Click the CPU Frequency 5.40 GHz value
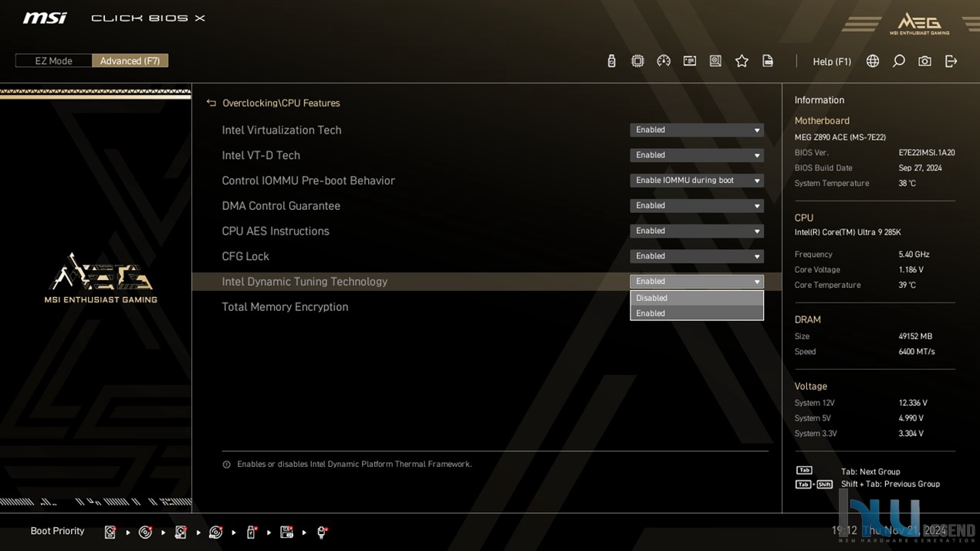The width and height of the screenshot is (980, 551). pos(914,255)
